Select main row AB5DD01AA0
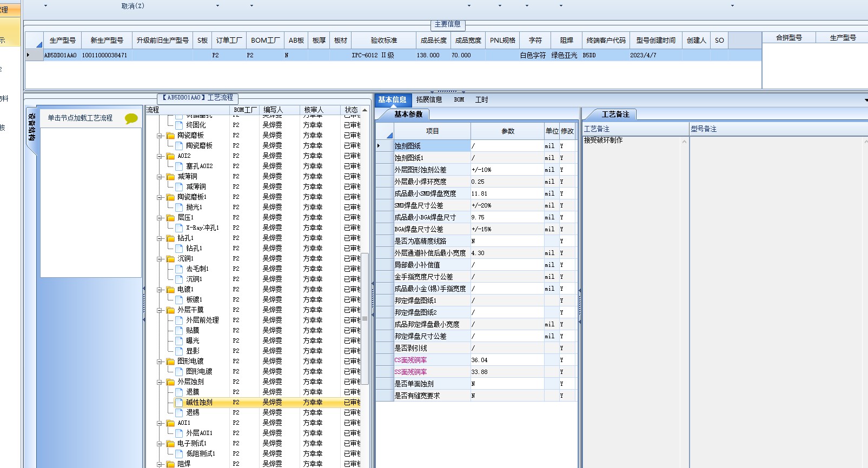The width and height of the screenshot is (868, 468). pyautogui.click(x=393, y=55)
